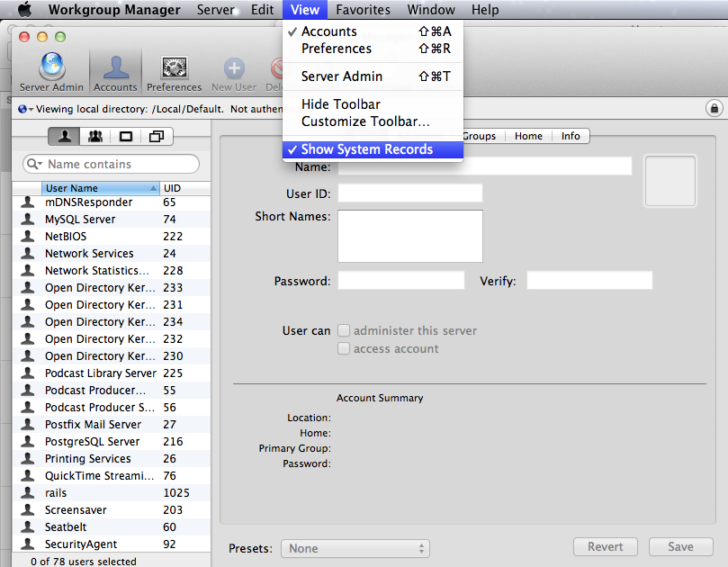Open the Presets dropdown
This screenshot has width=728, height=567.
(355, 548)
